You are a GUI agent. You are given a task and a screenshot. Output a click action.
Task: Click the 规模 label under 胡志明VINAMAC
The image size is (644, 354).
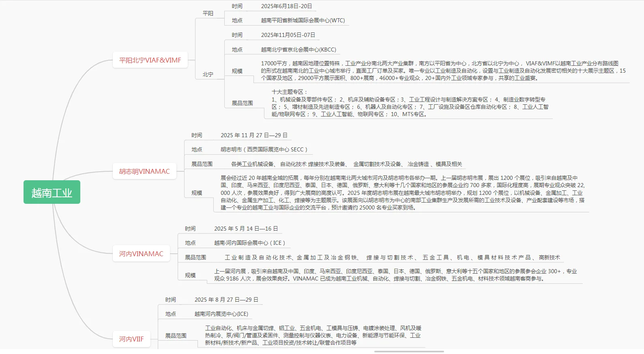(x=197, y=193)
